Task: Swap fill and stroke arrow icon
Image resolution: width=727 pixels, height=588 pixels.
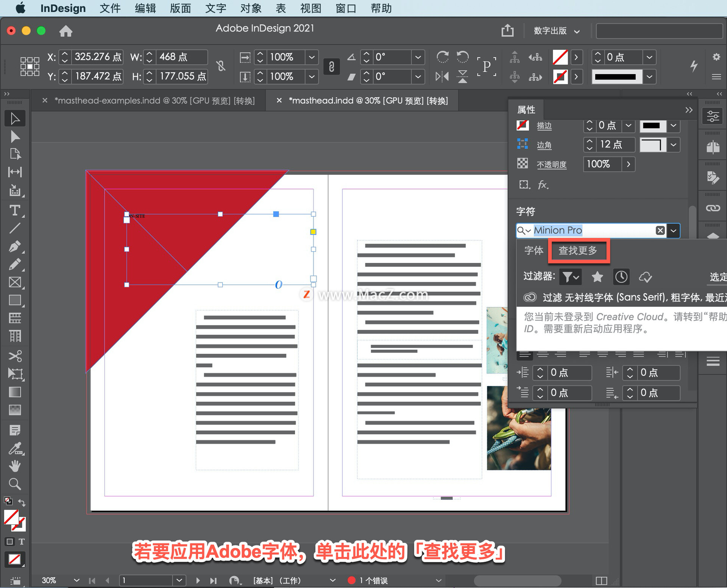Action: 22,503
